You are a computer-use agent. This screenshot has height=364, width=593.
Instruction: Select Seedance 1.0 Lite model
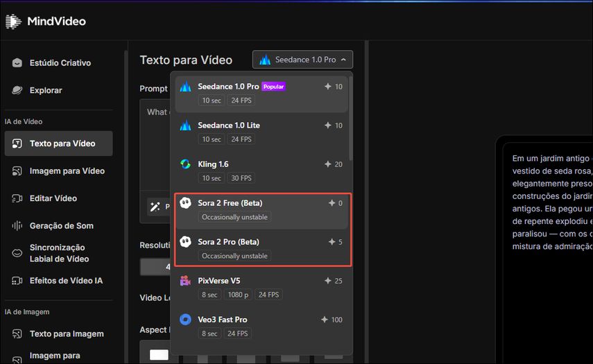coord(261,132)
